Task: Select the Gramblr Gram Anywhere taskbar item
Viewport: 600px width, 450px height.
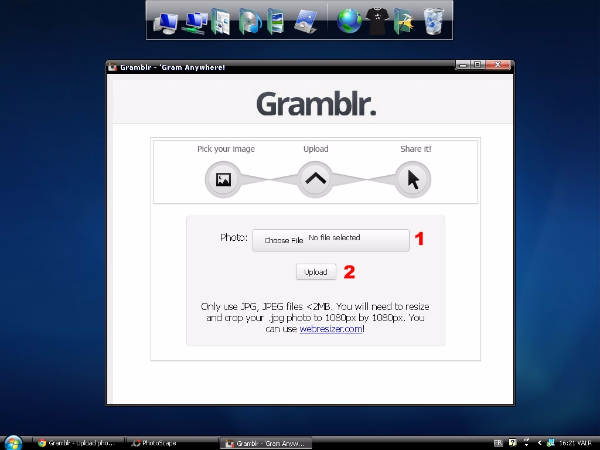Action: point(266,443)
